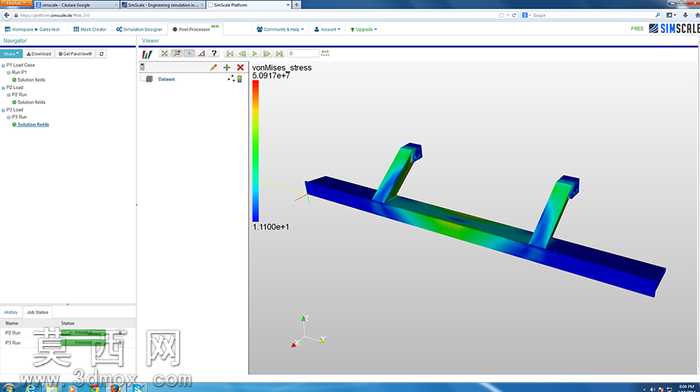Step forward one animation frame

click(x=267, y=54)
